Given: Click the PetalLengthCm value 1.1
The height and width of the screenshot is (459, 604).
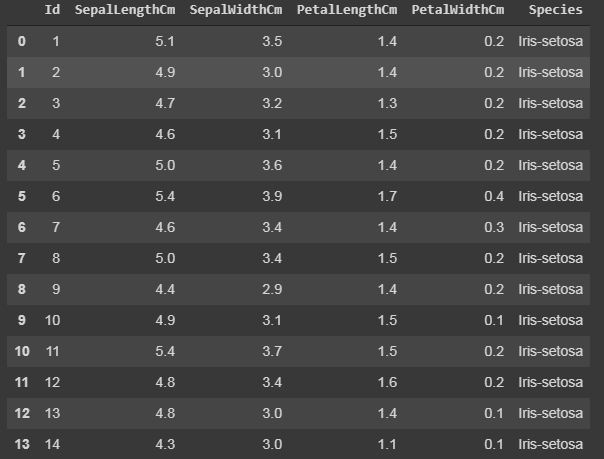Looking at the screenshot, I should (387, 444).
